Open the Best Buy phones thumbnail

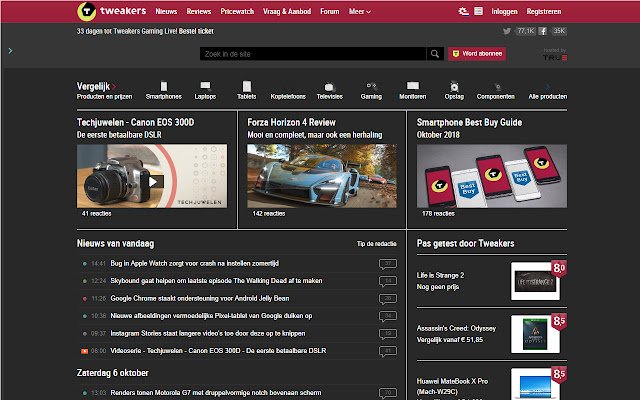[x=492, y=176]
